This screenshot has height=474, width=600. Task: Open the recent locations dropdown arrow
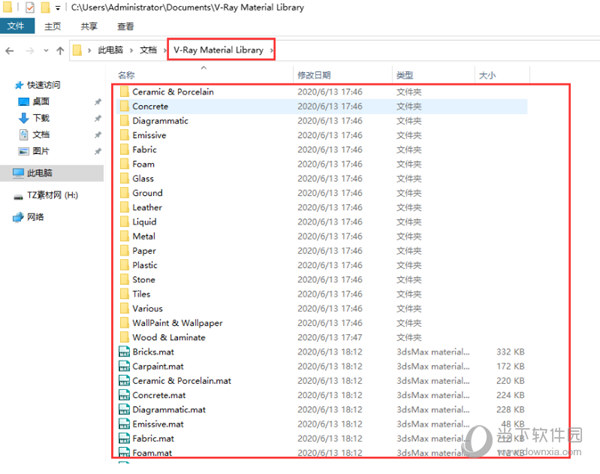46,50
